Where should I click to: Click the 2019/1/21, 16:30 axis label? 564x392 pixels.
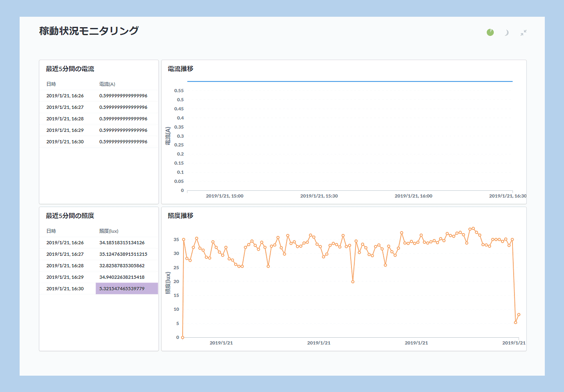(508, 196)
